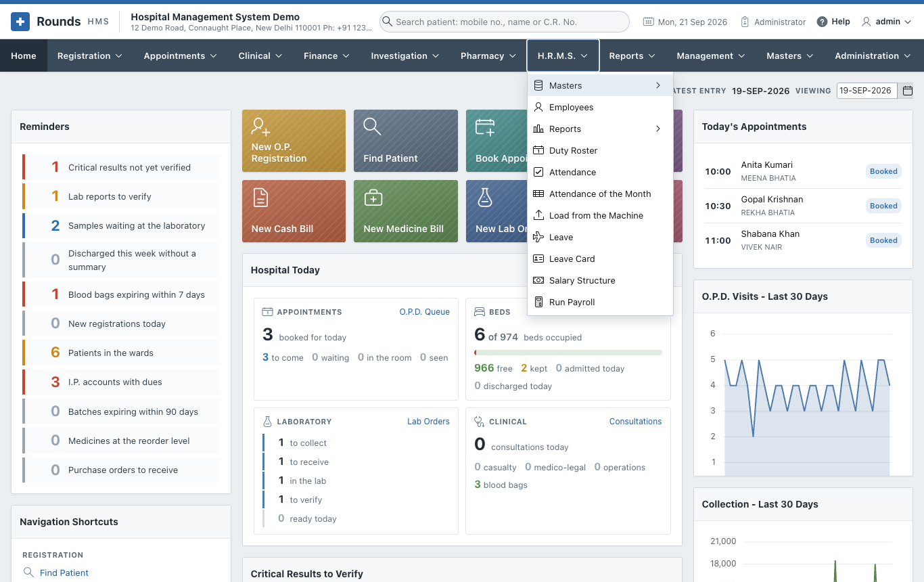
Task: Click the New O.P. Registration tile
Action: click(x=294, y=141)
